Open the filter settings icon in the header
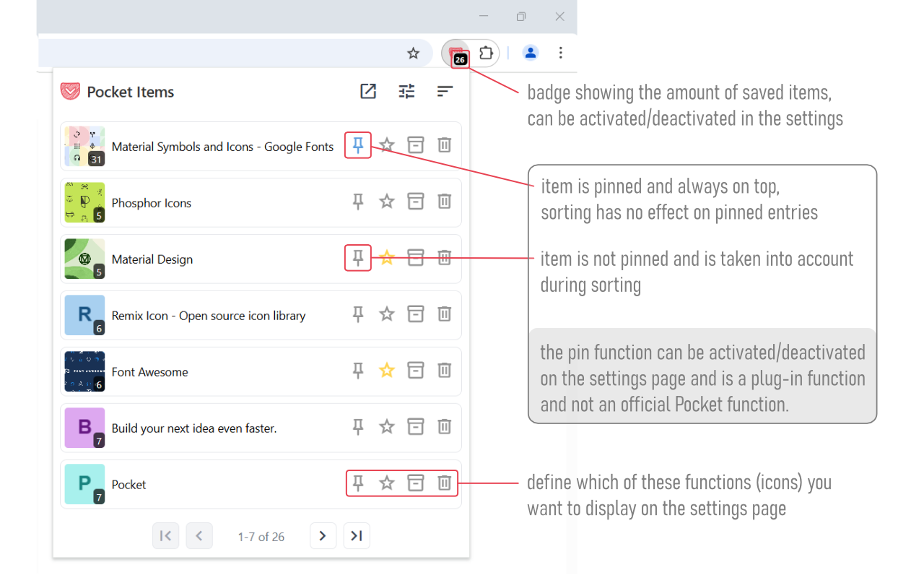 406,92
